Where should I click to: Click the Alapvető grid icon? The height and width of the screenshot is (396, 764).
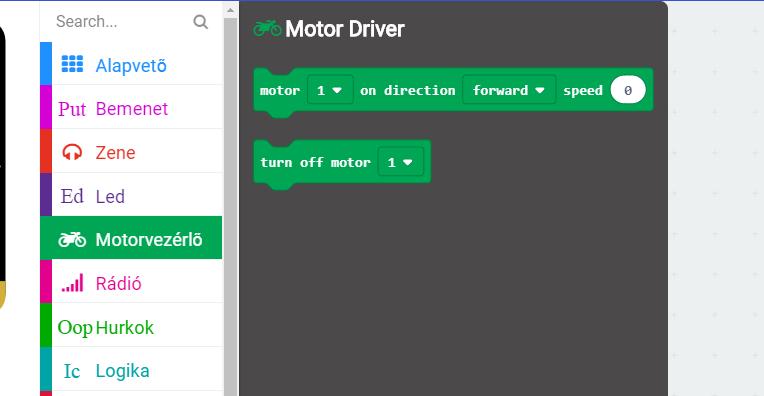[72, 64]
